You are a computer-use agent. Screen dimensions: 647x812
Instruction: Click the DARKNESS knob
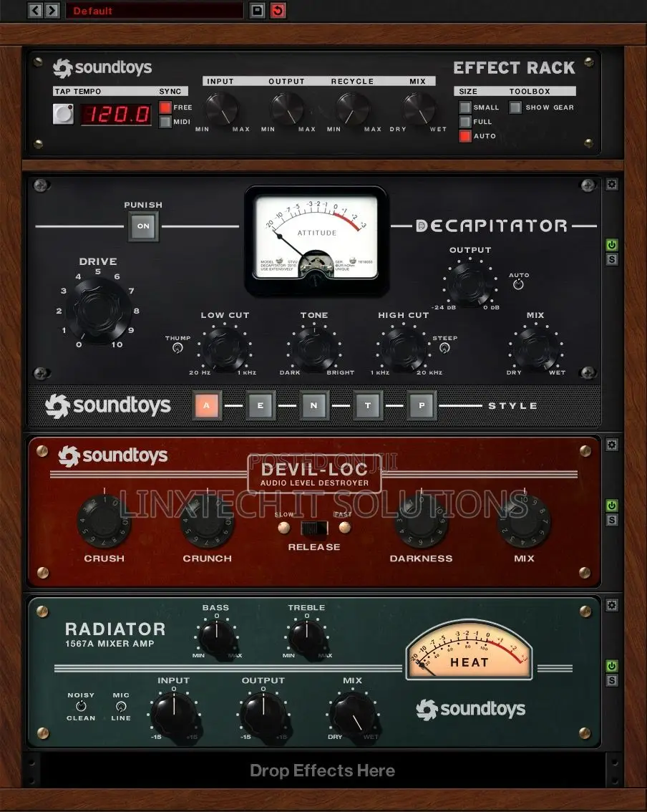pos(422,521)
